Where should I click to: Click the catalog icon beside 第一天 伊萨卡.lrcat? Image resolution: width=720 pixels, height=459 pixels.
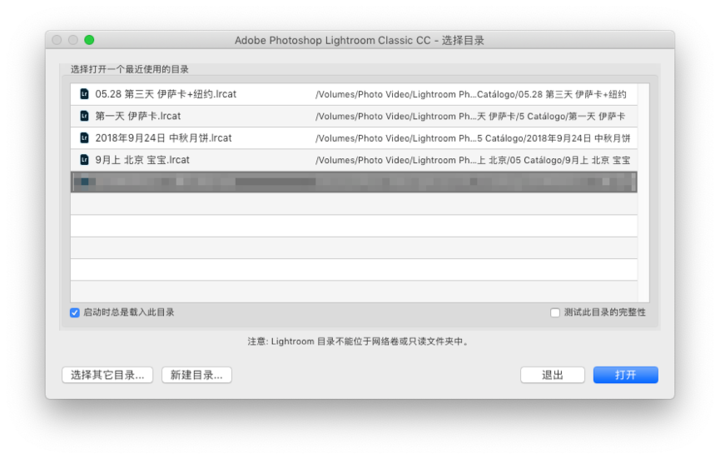click(84, 116)
